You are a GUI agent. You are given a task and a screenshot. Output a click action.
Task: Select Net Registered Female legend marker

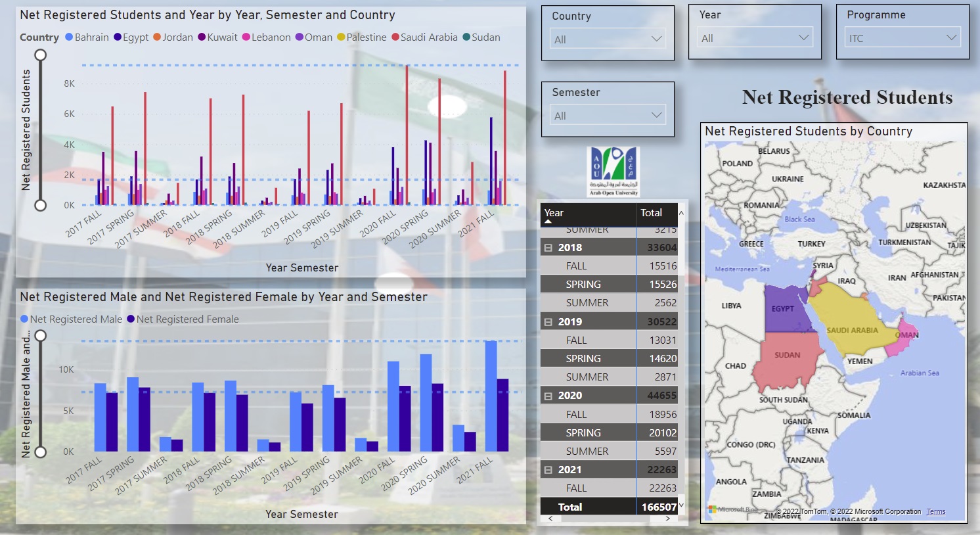131,319
